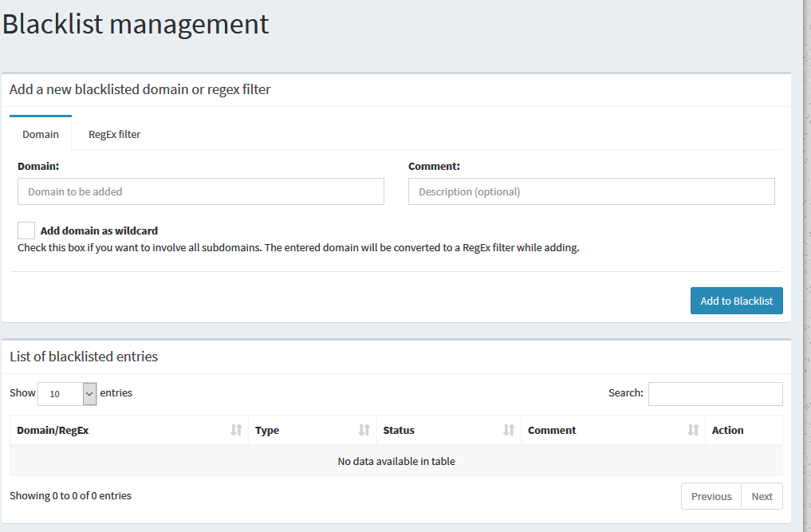
Task: Click the Type column header label
Action: point(266,430)
